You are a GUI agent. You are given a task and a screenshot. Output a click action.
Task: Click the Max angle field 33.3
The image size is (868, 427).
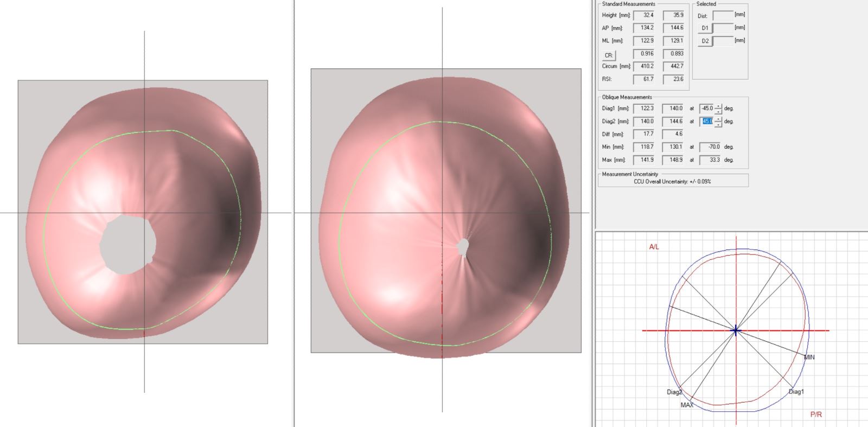[710, 160]
